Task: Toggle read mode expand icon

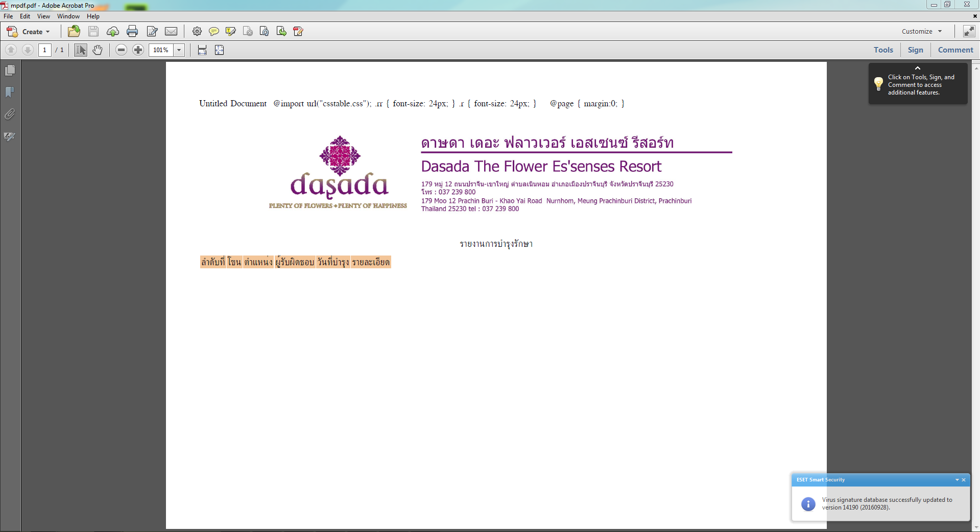Action: point(969,32)
